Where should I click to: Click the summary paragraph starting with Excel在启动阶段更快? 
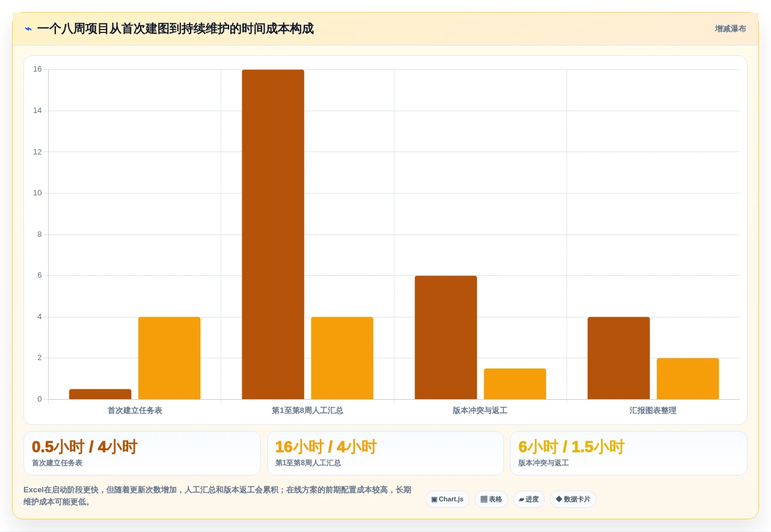[218, 496]
